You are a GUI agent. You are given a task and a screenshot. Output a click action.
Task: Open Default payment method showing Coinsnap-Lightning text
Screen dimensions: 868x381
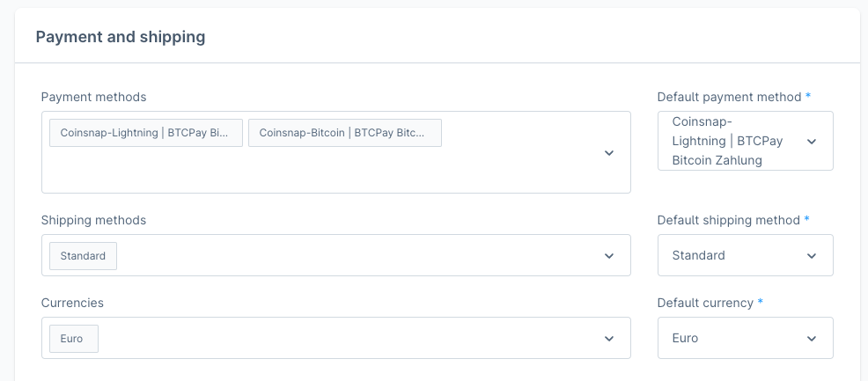coord(727,141)
